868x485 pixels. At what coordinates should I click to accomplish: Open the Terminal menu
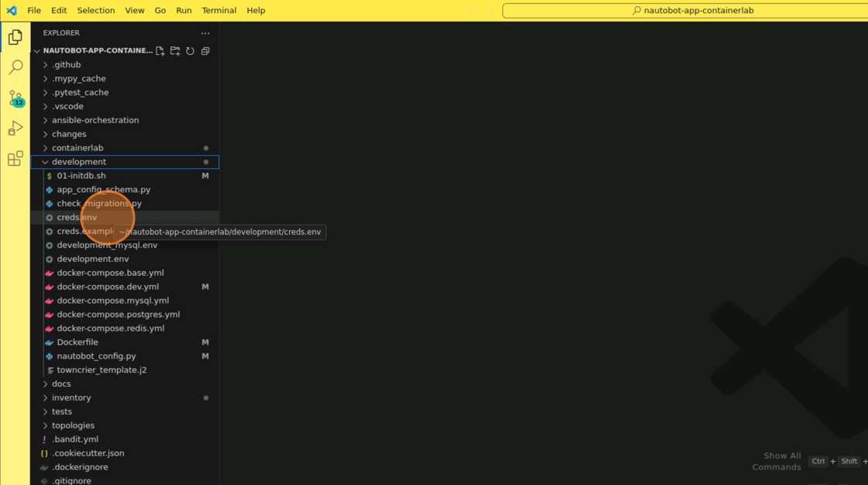219,11
